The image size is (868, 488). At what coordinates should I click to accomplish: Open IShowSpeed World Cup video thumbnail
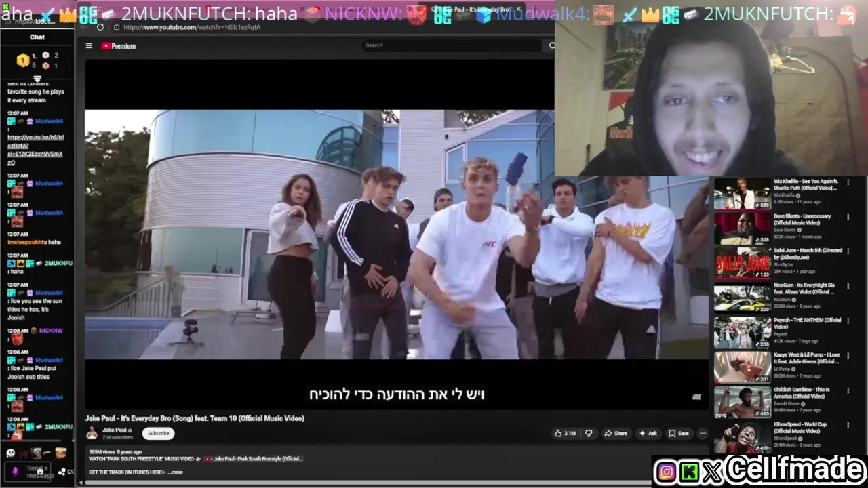743,437
